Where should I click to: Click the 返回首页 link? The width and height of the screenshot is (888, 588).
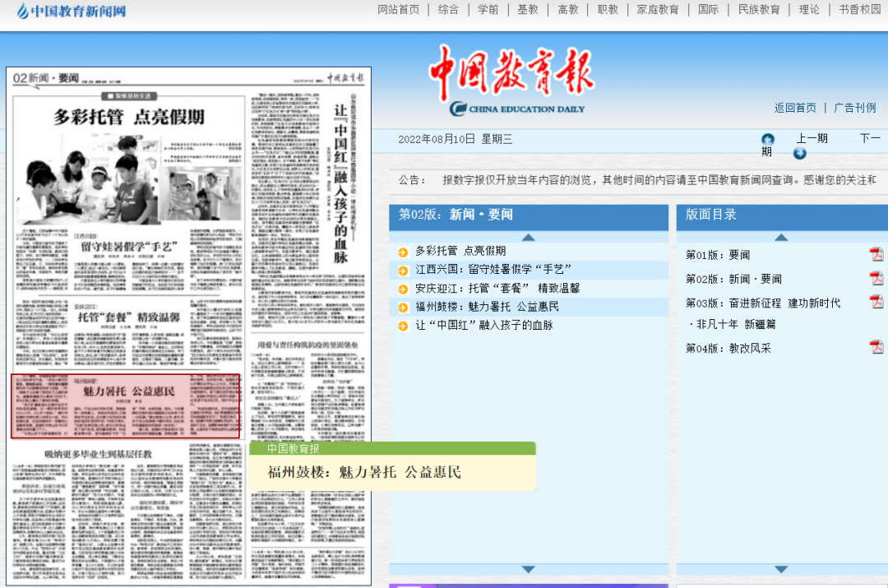(x=795, y=108)
